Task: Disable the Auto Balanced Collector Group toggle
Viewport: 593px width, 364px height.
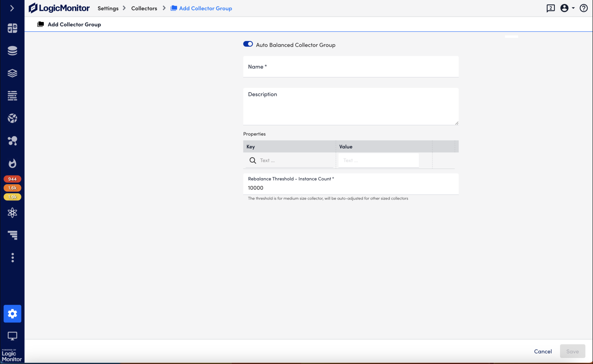Action: coord(248,44)
